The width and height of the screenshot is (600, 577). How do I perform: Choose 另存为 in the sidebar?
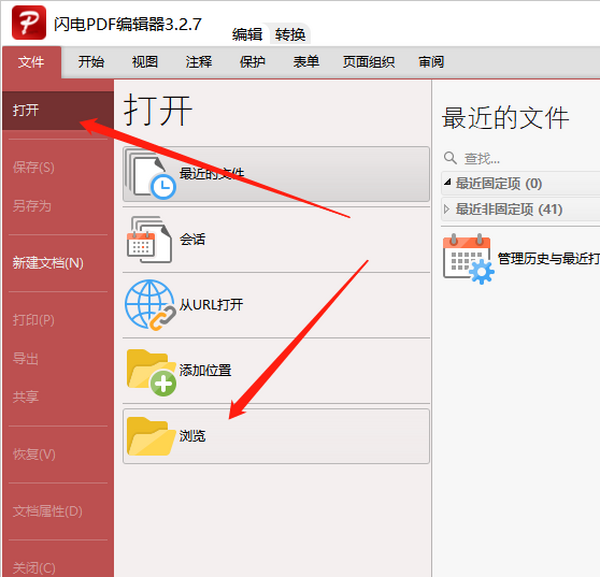tap(32, 206)
